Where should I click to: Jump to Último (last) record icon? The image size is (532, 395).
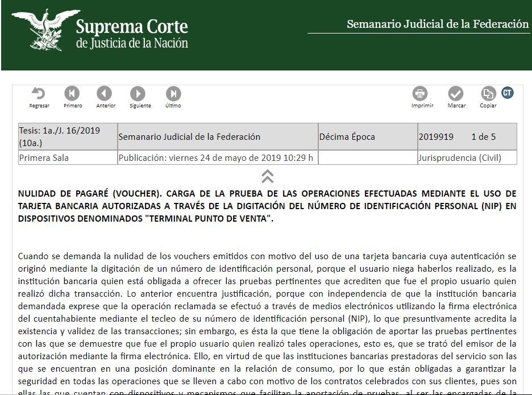point(173,93)
